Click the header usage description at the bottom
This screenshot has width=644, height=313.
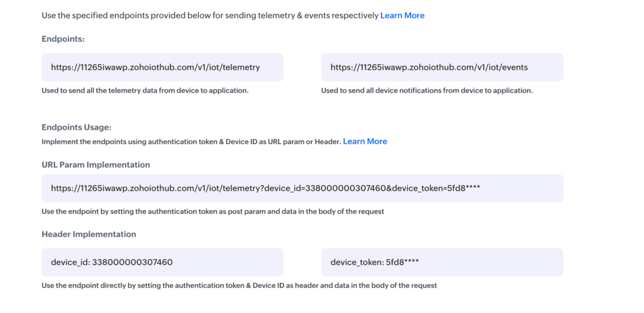point(239,286)
